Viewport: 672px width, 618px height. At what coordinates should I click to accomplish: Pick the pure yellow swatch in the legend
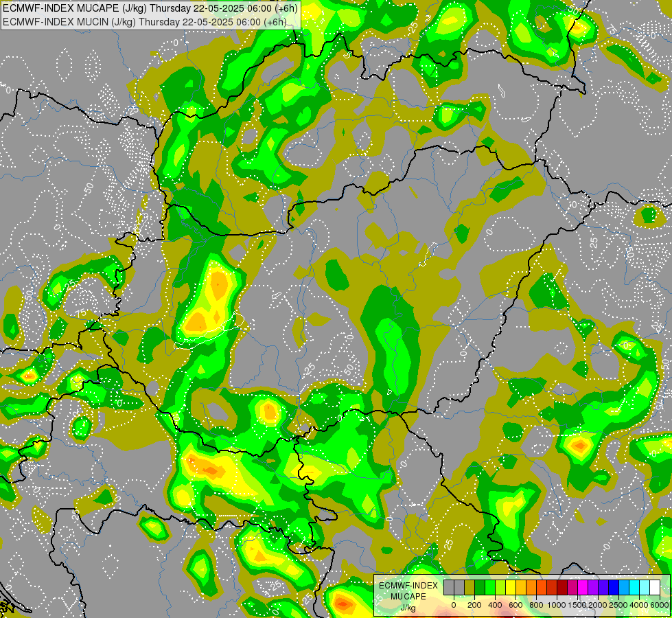[511, 587]
